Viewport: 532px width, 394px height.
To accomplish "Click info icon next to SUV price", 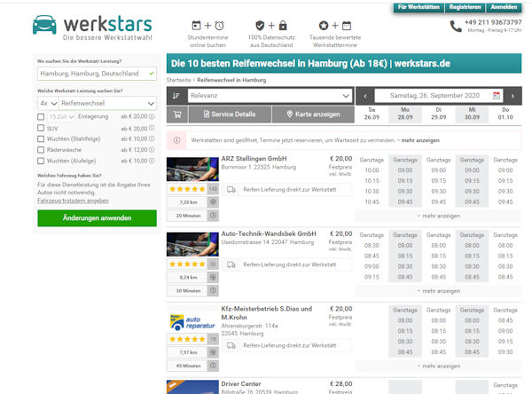I will click(x=152, y=129).
